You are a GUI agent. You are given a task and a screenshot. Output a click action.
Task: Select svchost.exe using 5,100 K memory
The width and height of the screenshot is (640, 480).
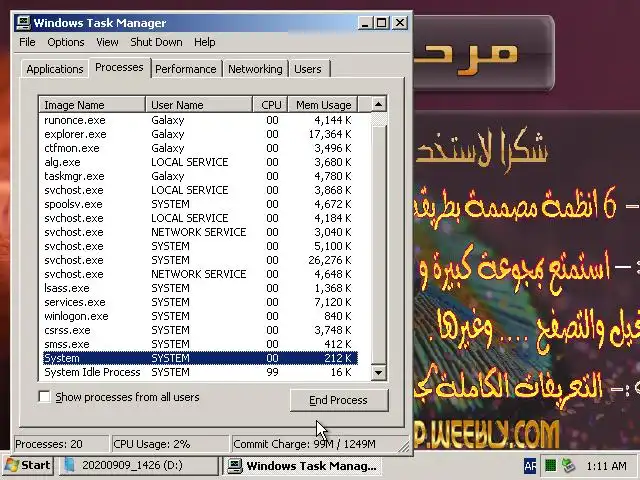coord(200,246)
